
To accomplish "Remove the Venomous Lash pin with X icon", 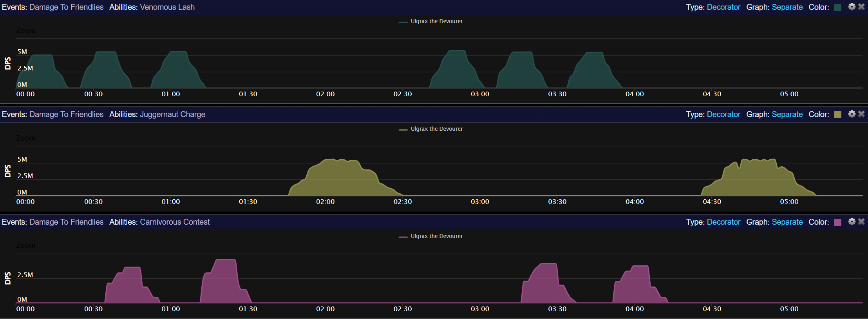I will tap(861, 7).
